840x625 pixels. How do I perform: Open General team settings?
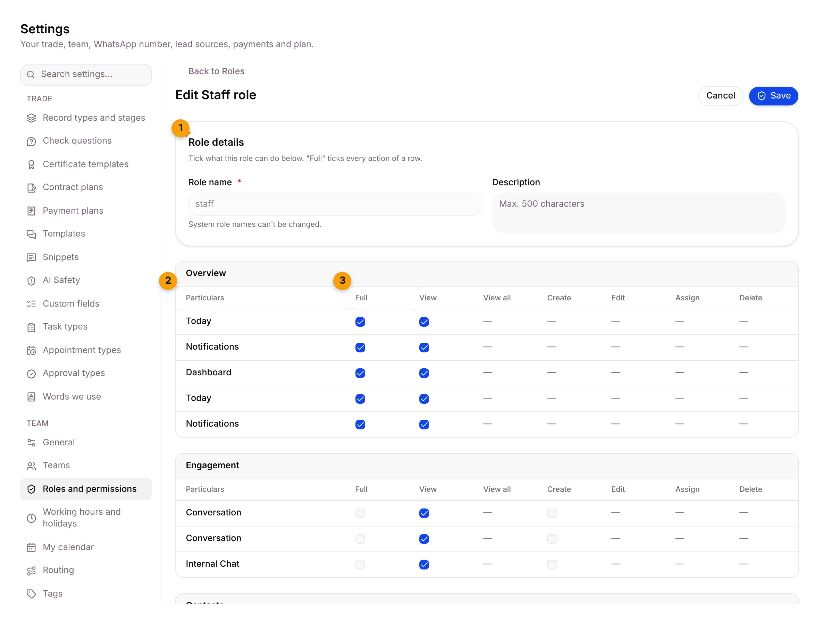click(86, 442)
